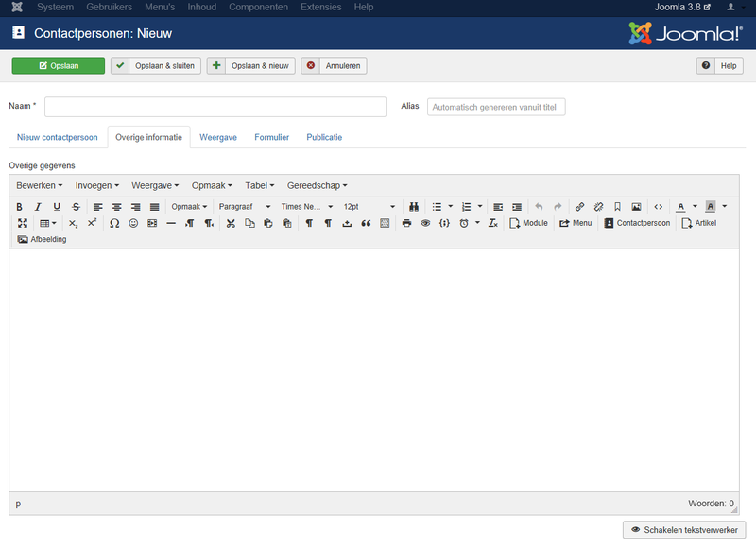Insert bullet list
756x548 pixels.
[x=437, y=207]
